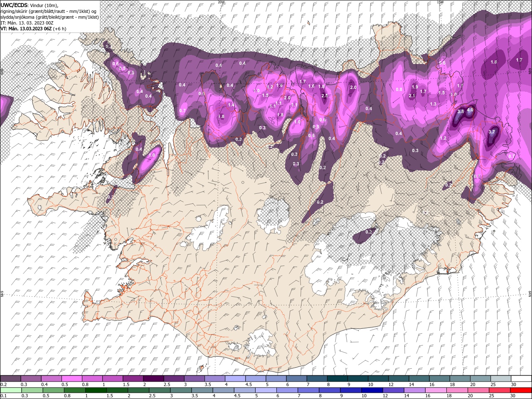Viewport: 532px width, 399px height.
Task: Select the bright pink 0.5 snow legend swatch
Action: click(71, 379)
